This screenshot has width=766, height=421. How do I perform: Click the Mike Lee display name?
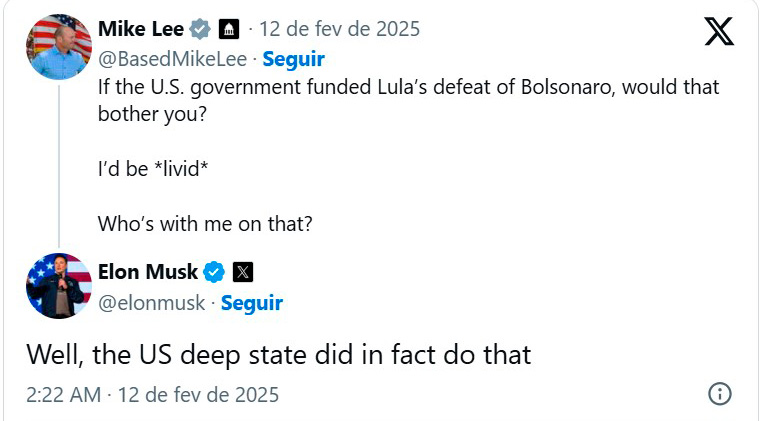[140, 29]
